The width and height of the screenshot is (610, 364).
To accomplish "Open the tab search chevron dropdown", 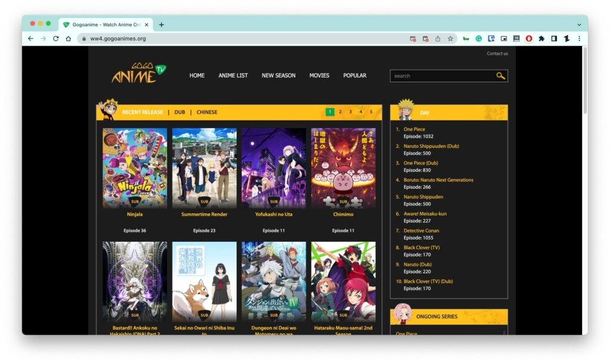I will coord(579,24).
